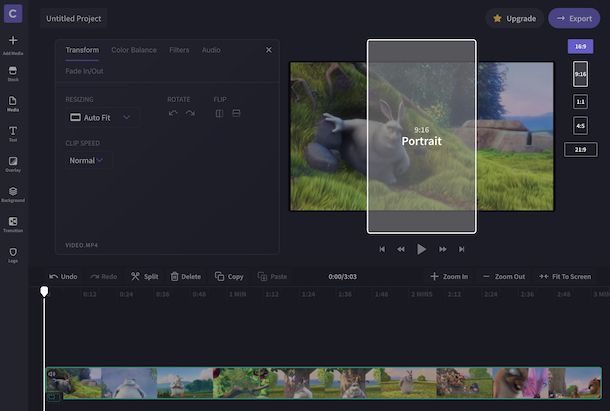The height and width of the screenshot is (411, 610).
Task: Switch to the Filters tab
Action: click(179, 50)
